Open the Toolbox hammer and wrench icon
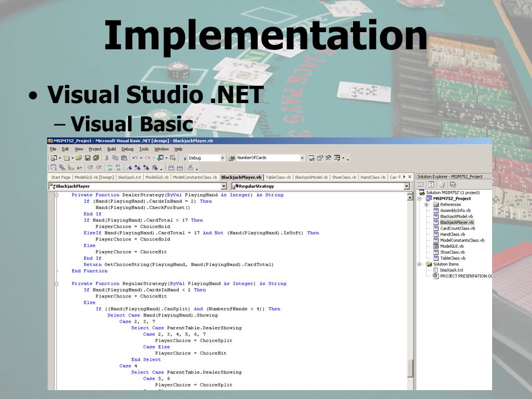 328,158
